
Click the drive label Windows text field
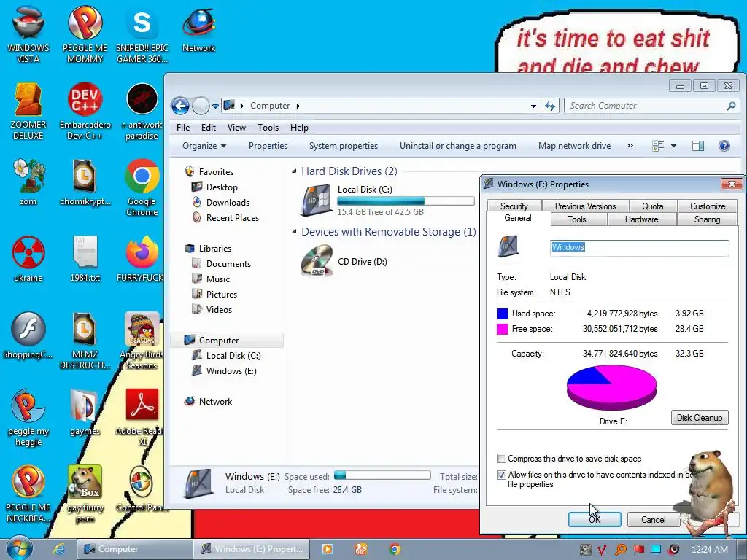639,248
